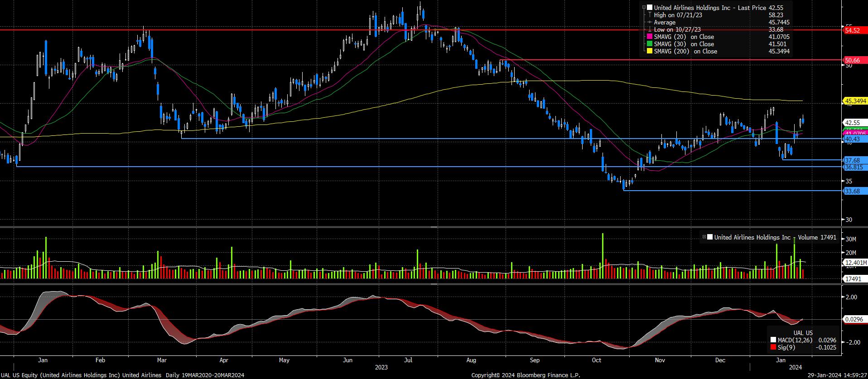Click the High value 58.23 in legend
868x379 pixels.
point(776,15)
